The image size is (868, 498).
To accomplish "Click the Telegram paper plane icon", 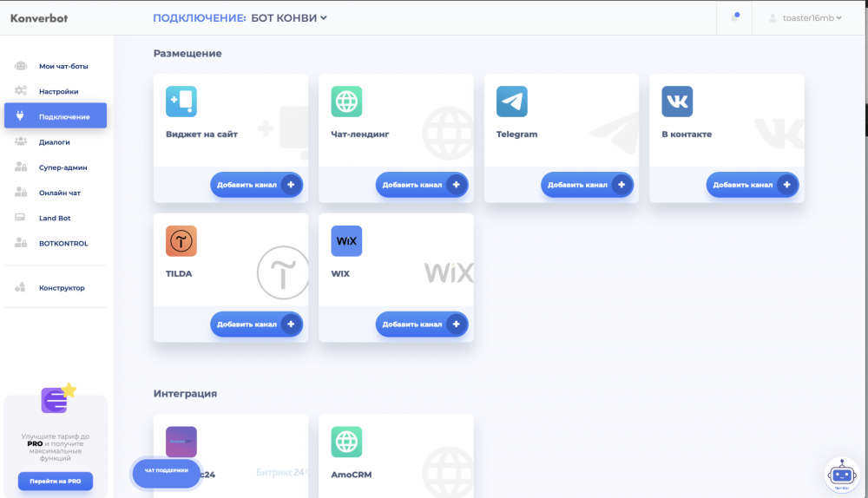I will 512,102.
